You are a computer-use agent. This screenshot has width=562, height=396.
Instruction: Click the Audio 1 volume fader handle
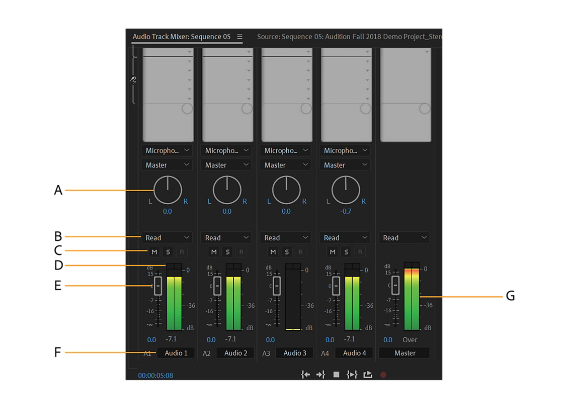point(157,286)
